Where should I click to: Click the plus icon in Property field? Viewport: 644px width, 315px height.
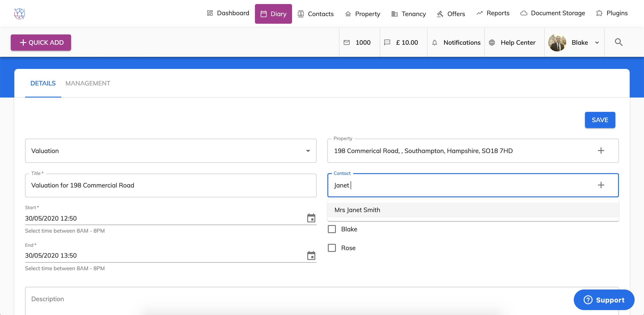tap(601, 151)
